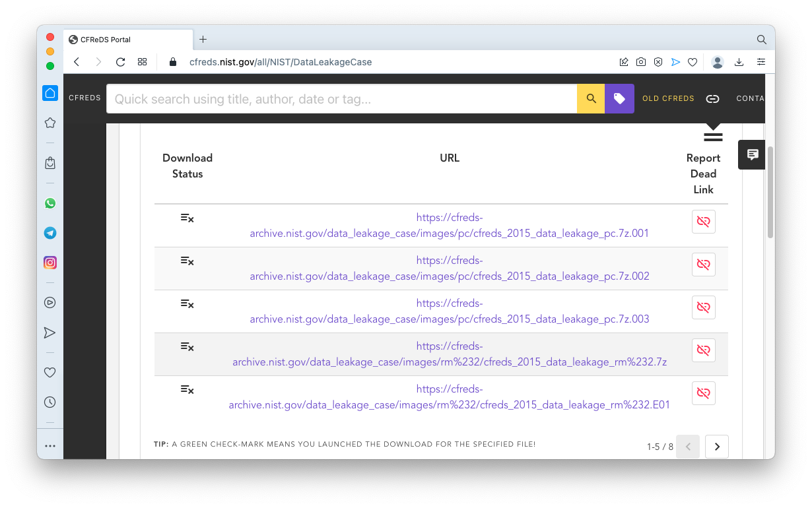Open Telegram in the sidebar

(x=50, y=233)
